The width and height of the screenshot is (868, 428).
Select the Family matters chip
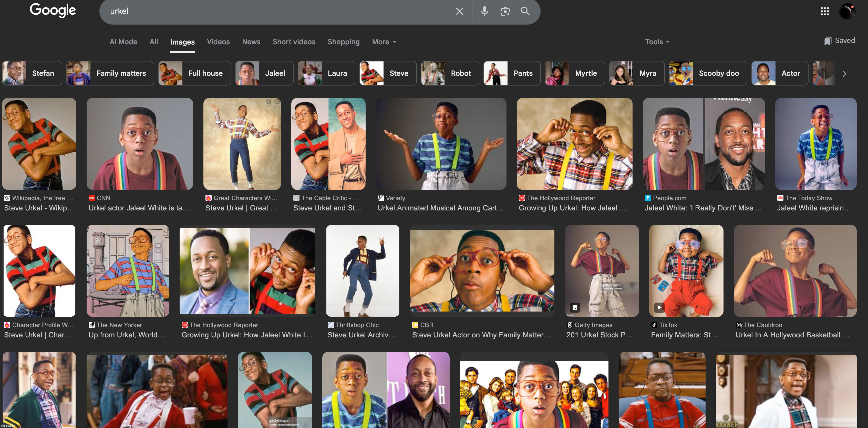[110, 73]
